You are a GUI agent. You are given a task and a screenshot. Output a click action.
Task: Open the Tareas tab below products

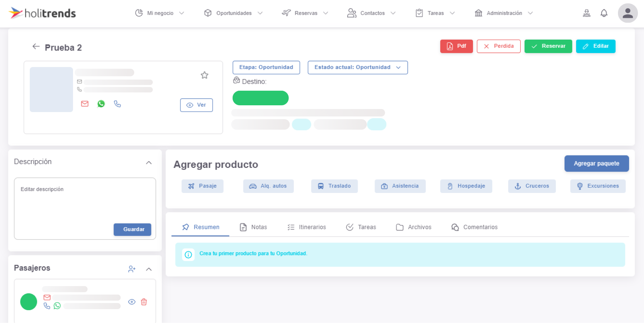361,227
